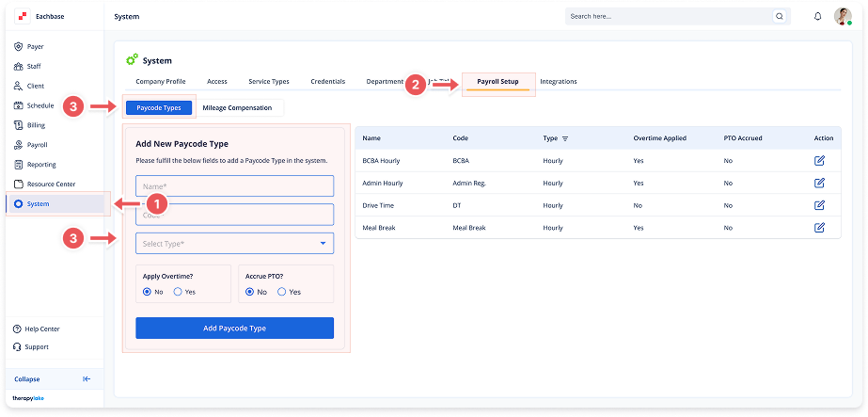Click the Name input field
This screenshot has width=868, height=417.
tap(234, 186)
